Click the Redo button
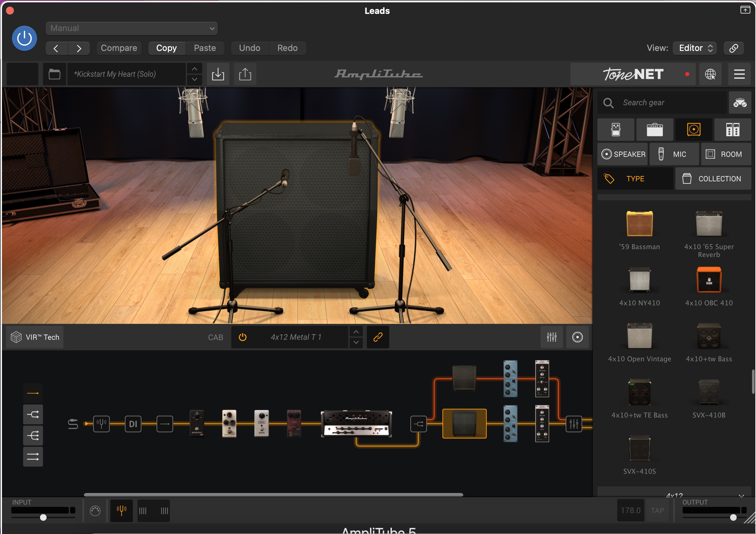The width and height of the screenshot is (756, 534). 287,48
